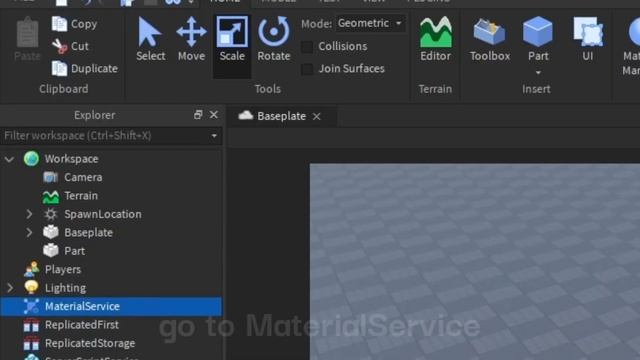Activate the Move tool
The image size is (640, 360).
tap(191, 40)
